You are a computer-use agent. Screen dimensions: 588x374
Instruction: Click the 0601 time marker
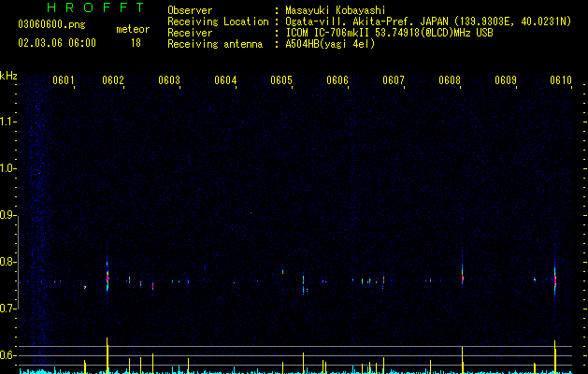[x=63, y=80]
